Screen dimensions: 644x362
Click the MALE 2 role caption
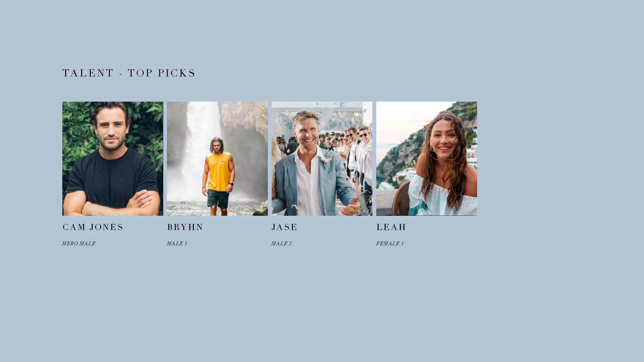(281, 243)
